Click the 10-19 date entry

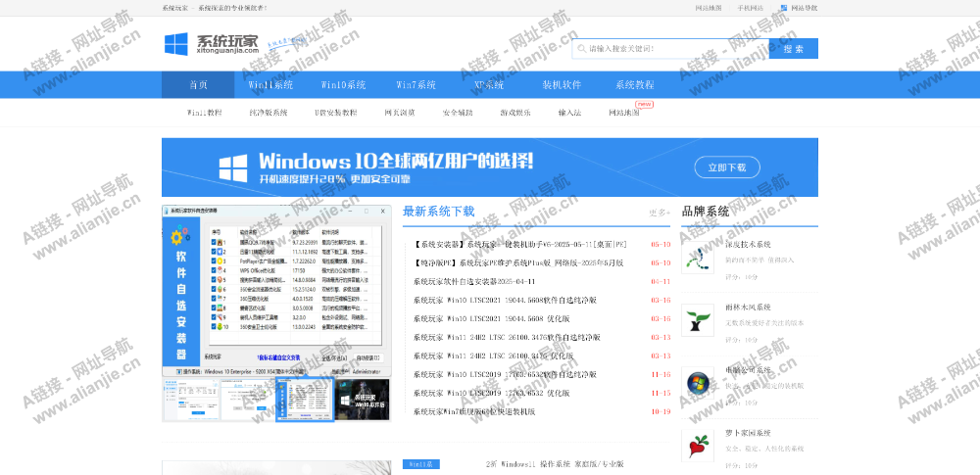tap(661, 412)
